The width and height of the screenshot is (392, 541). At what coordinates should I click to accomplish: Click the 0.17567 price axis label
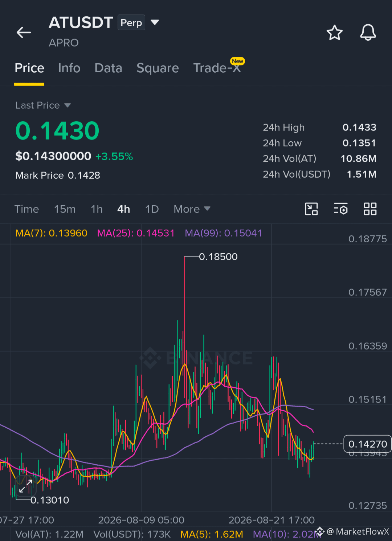point(367,292)
